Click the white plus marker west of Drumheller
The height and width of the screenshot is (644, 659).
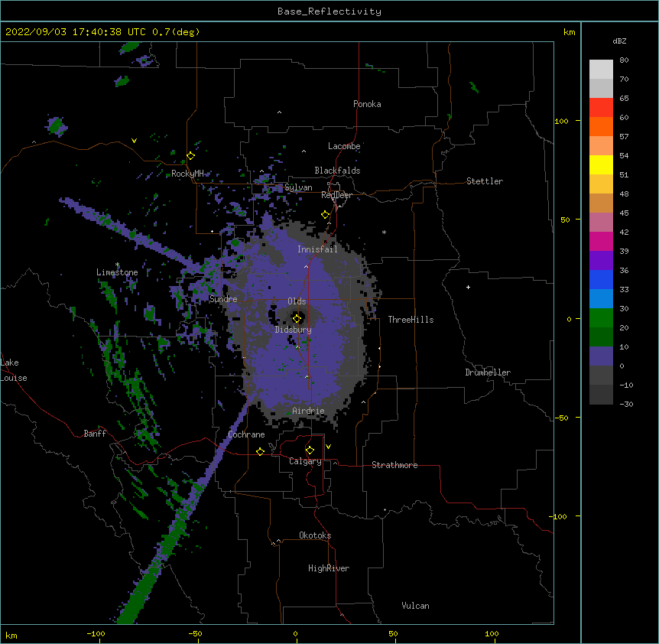(x=468, y=287)
